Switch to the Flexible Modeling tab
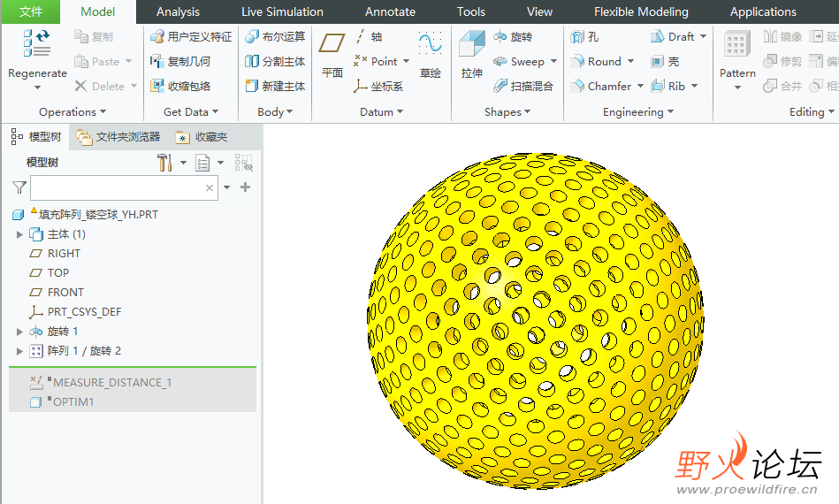Viewport: 839px width, 504px height. click(x=640, y=11)
